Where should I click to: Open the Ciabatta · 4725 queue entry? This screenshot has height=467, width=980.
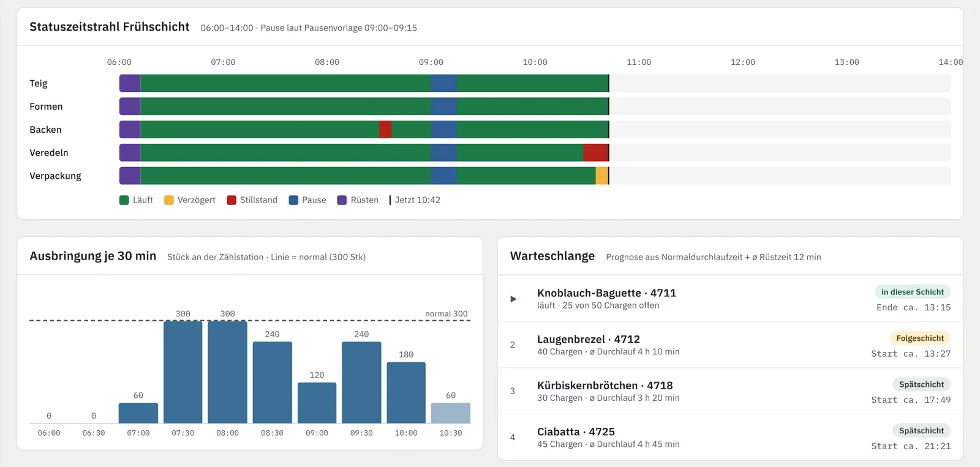pos(730,437)
